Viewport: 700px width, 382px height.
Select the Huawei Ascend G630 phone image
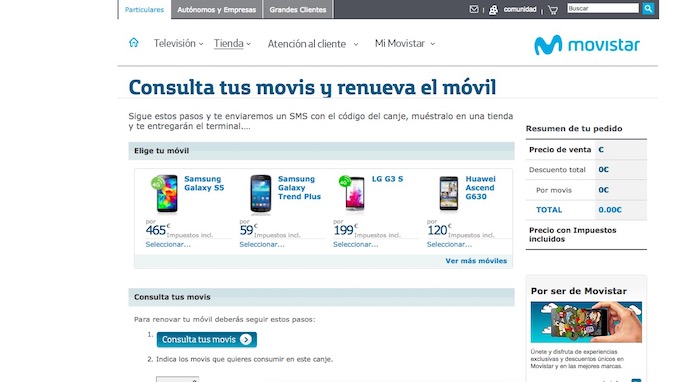(449, 194)
